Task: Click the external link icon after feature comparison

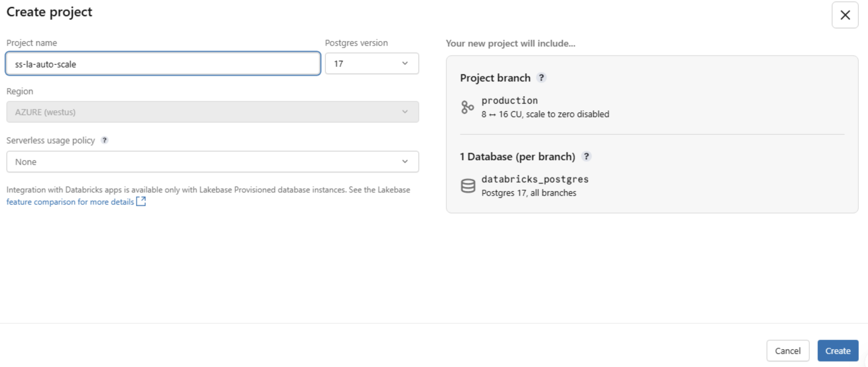Action: 141,201
